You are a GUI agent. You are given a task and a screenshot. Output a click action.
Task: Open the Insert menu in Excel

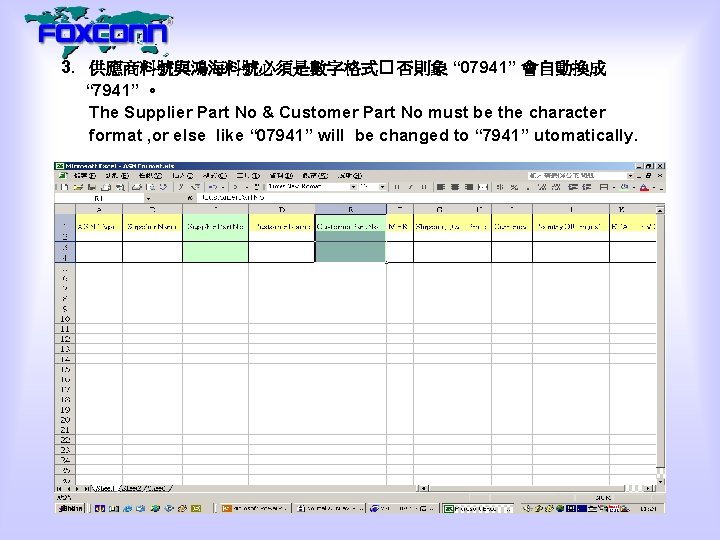click(x=183, y=175)
